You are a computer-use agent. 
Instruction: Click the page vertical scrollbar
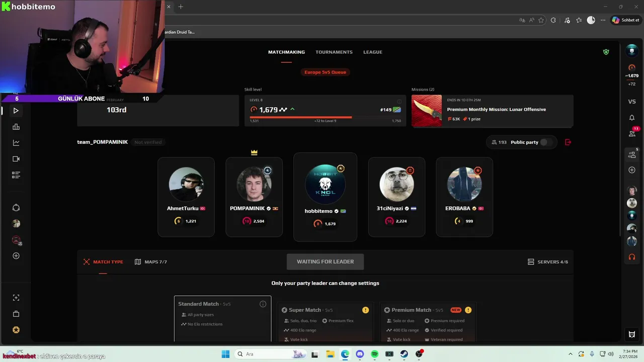[621, 138]
